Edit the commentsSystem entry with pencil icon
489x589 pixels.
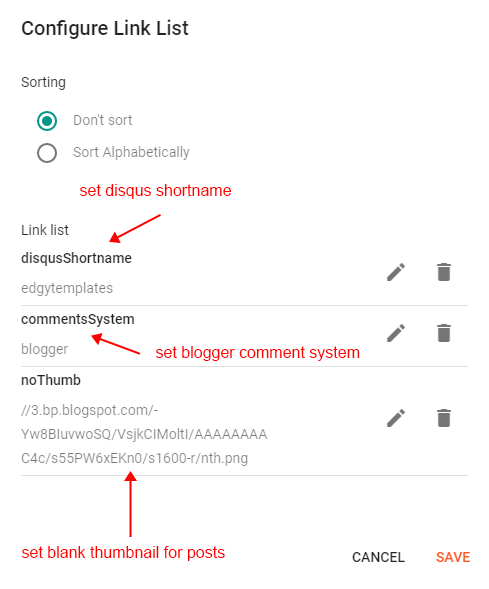point(396,333)
